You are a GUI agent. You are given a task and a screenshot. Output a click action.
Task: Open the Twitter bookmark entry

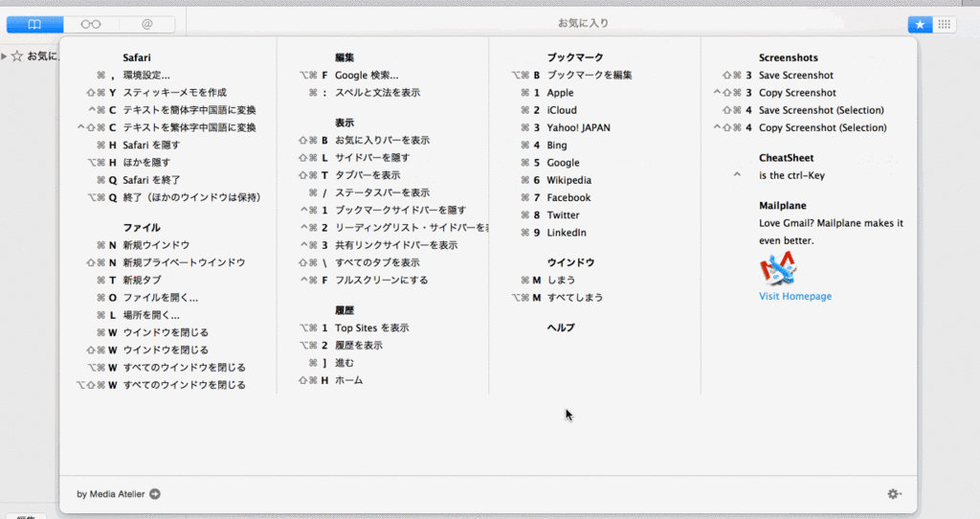pyautogui.click(x=563, y=215)
